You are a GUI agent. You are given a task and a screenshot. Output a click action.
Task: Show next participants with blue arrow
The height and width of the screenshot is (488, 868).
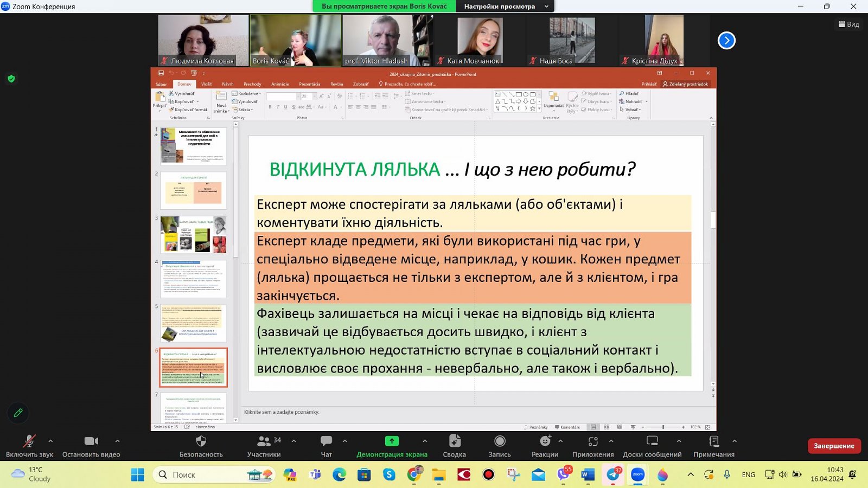pos(726,41)
